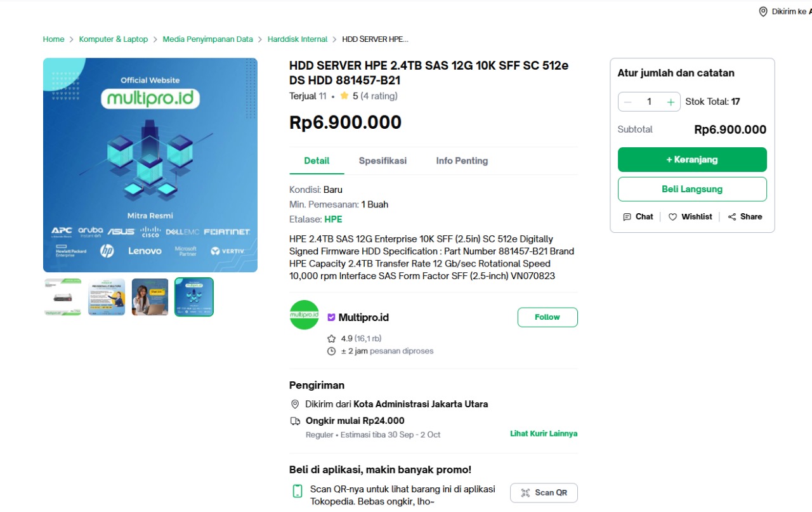Screen dimensions: 812x512
Task: Select the first product thumbnail image
Action: [x=63, y=297]
